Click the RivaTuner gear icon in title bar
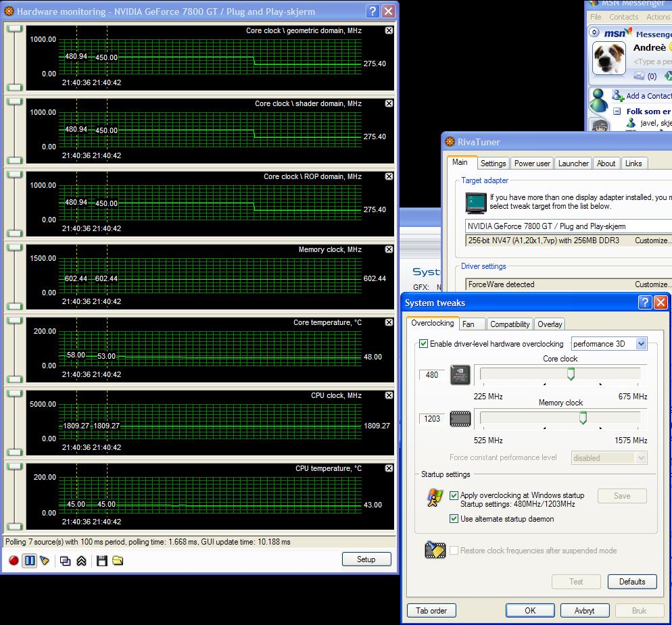The width and height of the screenshot is (672, 625). 450,141
